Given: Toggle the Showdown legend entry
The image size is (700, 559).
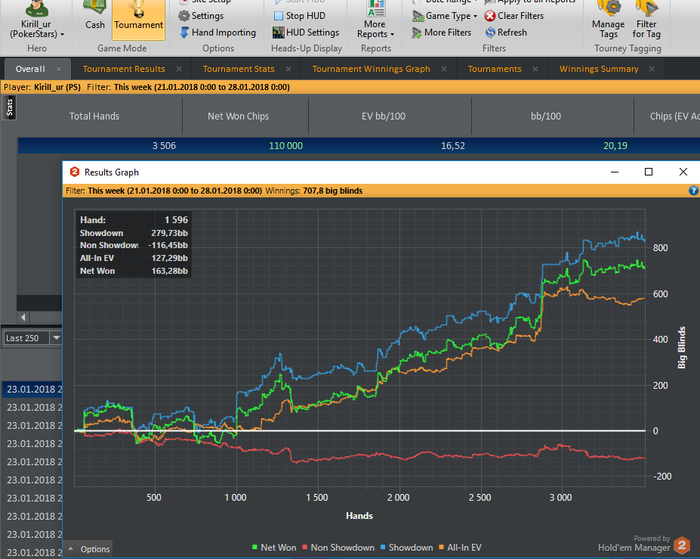Looking at the screenshot, I should (x=406, y=547).
